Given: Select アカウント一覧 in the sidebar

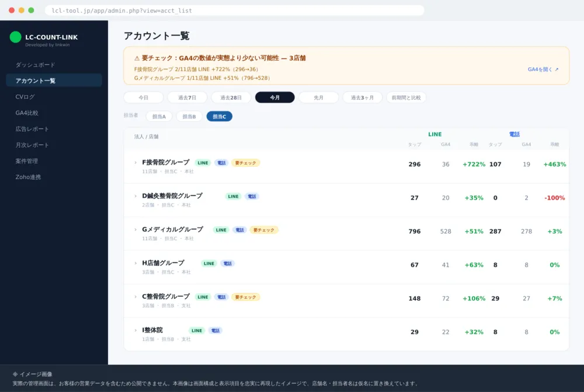Looking at the screenshot, I should point(54,80).
